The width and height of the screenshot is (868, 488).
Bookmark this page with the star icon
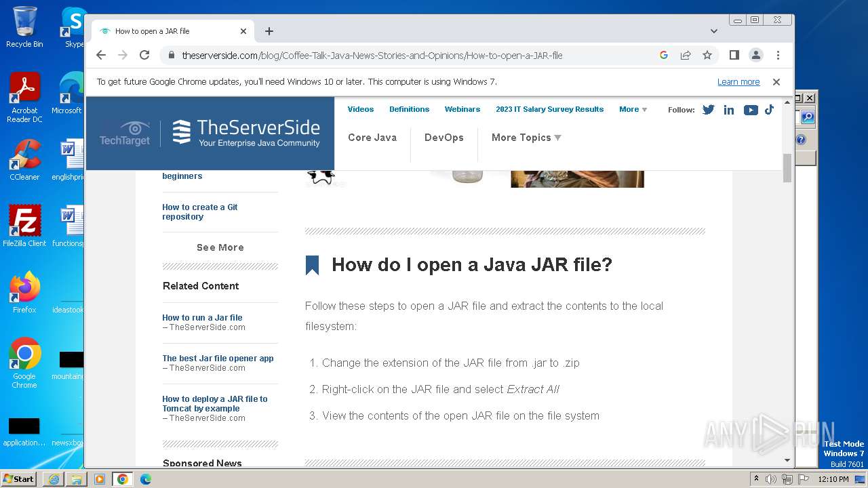[x=707, y=55]
